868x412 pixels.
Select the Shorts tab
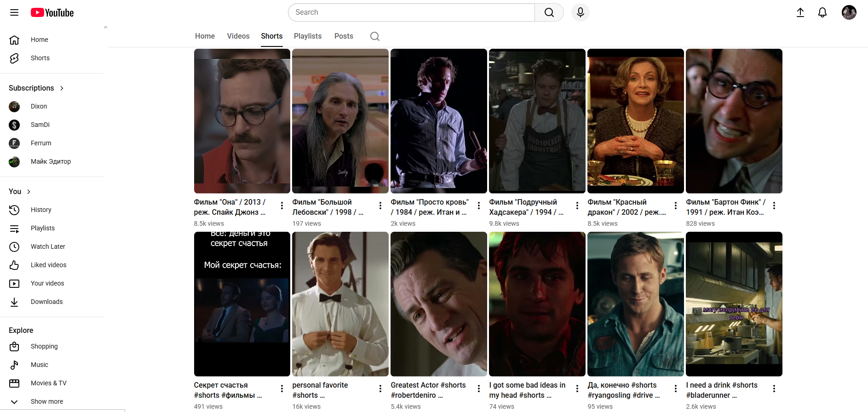click(272, 36)
